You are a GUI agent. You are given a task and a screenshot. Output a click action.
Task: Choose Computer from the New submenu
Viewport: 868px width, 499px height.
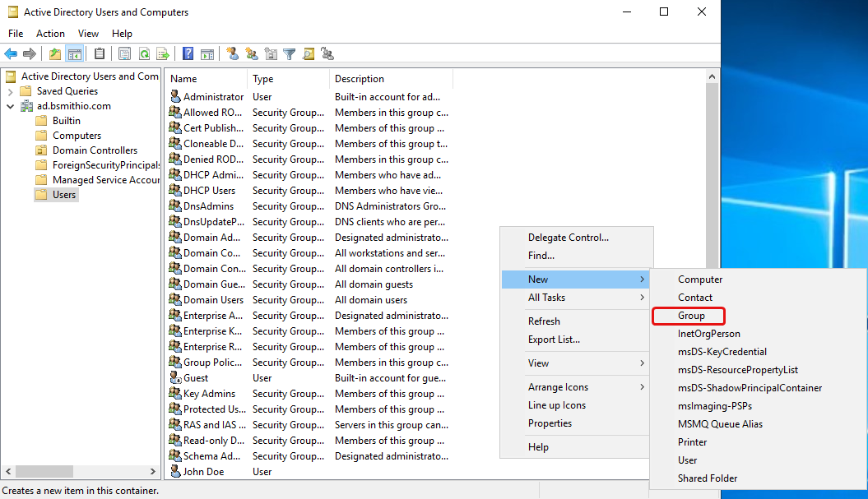700,280
